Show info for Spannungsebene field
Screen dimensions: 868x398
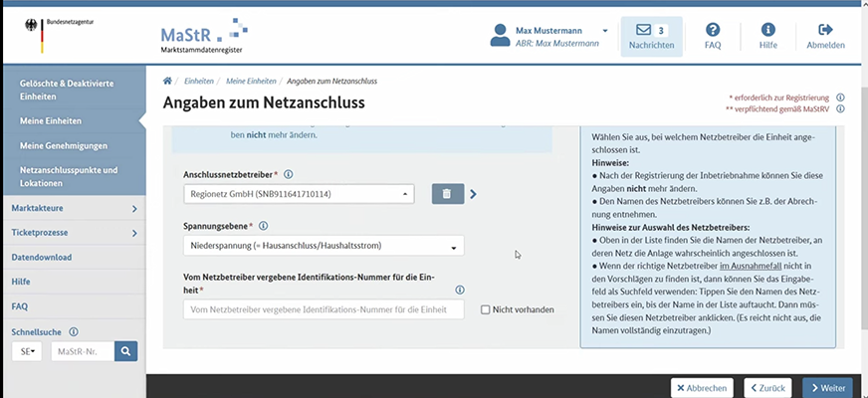point(264,226)
